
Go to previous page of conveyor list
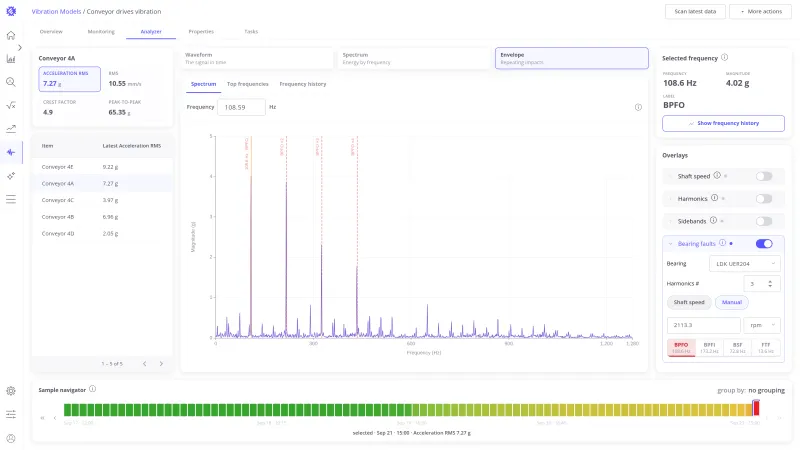click(144, 364)
